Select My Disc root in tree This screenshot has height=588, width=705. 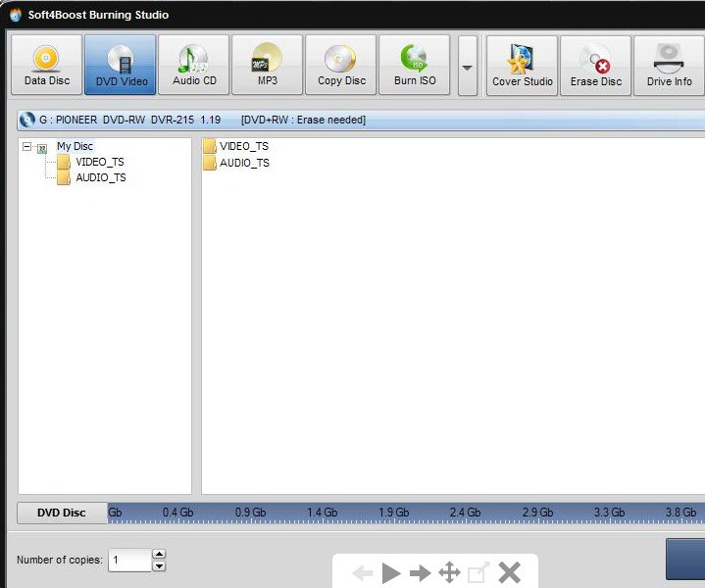coord(76,146)
